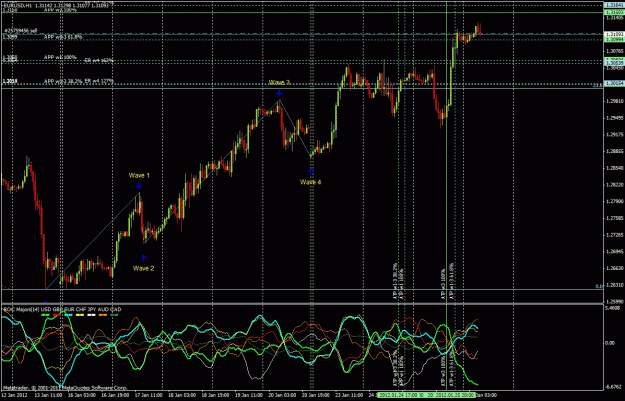This screenshot has height=401, width=625.
Task: Click the cyan EUR legend swatch
Action: (69, 315)
